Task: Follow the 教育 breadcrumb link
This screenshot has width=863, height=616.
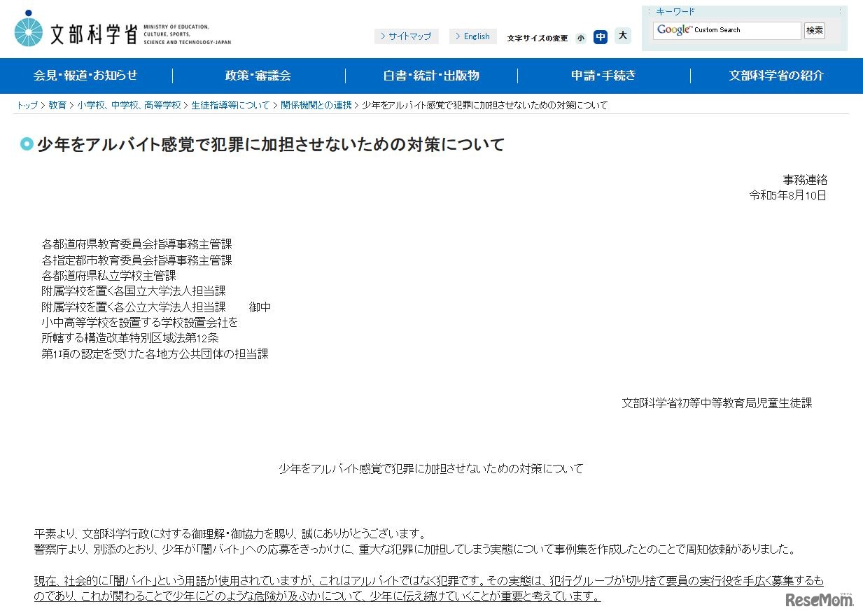Action: pyautogui.click(x=57, y=104)
